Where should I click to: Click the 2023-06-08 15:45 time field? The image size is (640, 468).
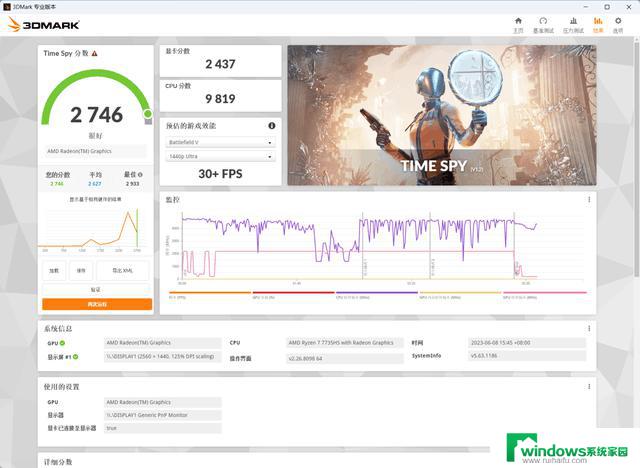[527, 343]
